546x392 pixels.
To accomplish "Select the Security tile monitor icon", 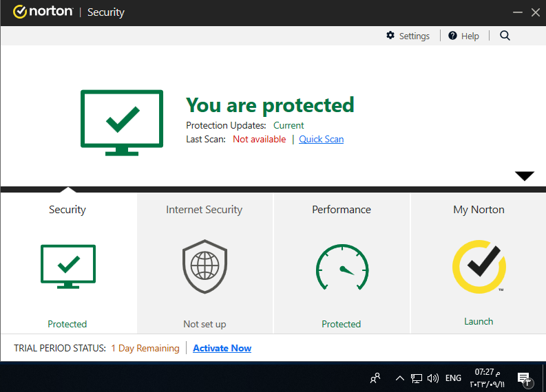I will tap(68, 266).
